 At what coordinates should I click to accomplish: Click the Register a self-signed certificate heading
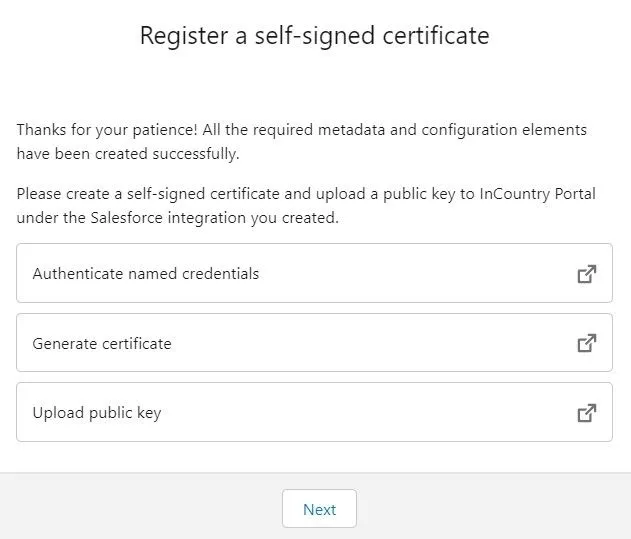click(314, 37)
